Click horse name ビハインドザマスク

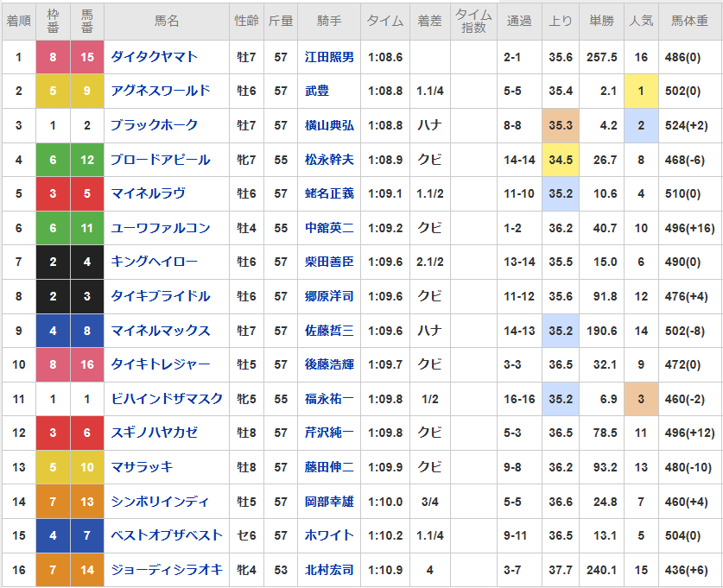[167, 399]
